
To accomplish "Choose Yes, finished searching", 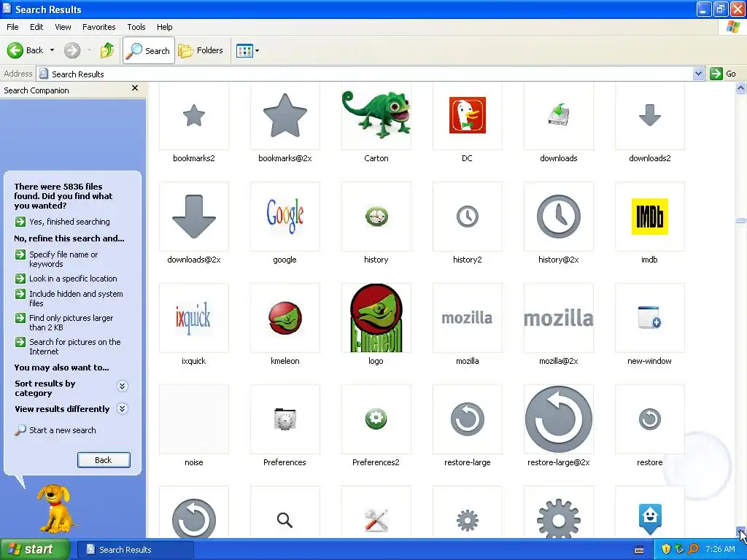I will [x=63, y=222].
